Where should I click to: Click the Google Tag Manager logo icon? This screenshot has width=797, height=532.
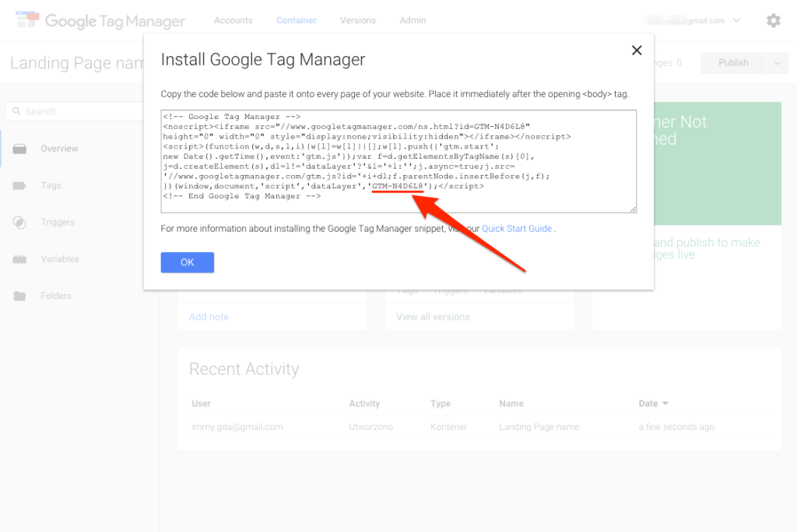(27, 19)
